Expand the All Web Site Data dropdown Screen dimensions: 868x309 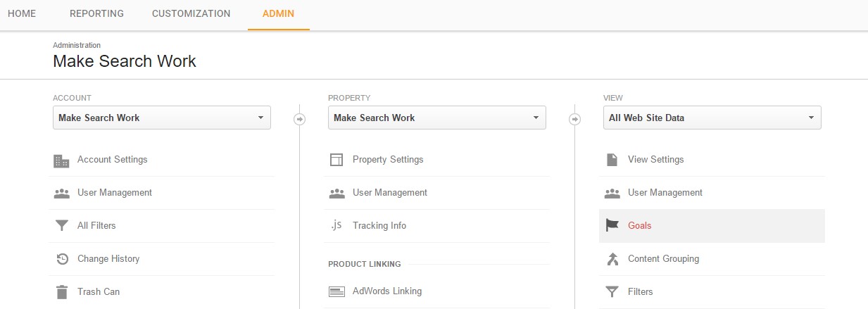pos(712,118)
